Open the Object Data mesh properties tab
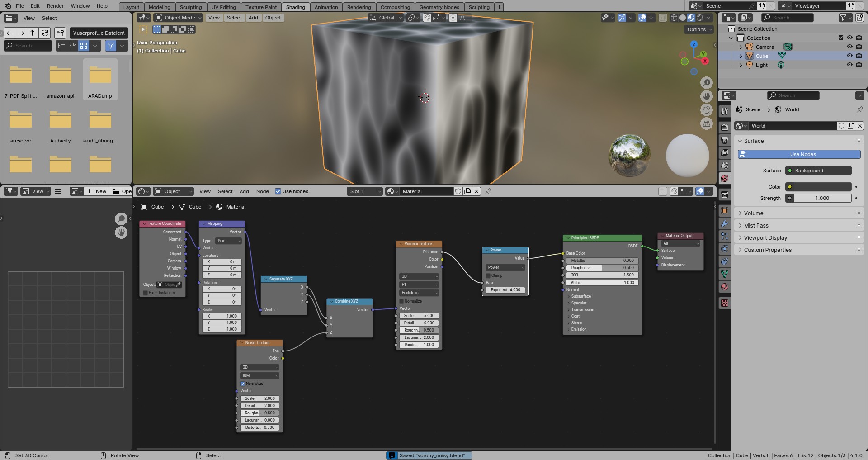Screen dimensions: 868x460 [x=725, y=274]
